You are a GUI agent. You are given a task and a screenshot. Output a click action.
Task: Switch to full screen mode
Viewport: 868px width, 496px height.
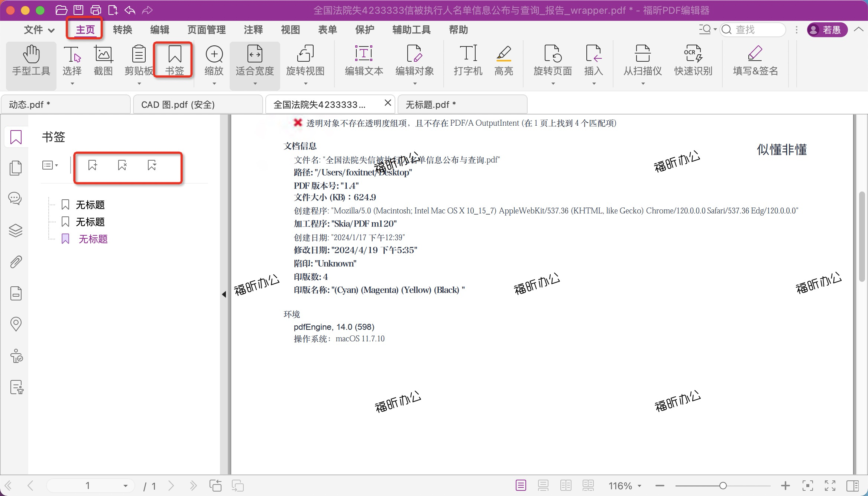click(830, 486)
